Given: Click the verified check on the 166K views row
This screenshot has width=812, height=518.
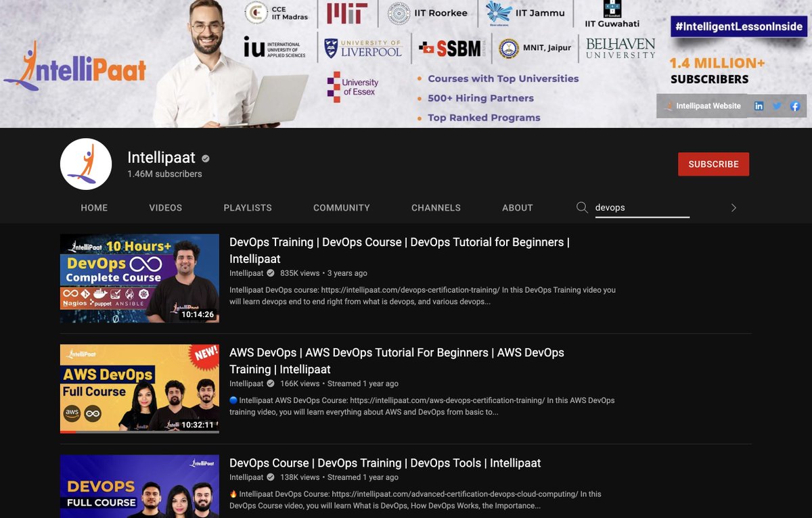Looking at the screenshot, I should click(x=271, y=383).
